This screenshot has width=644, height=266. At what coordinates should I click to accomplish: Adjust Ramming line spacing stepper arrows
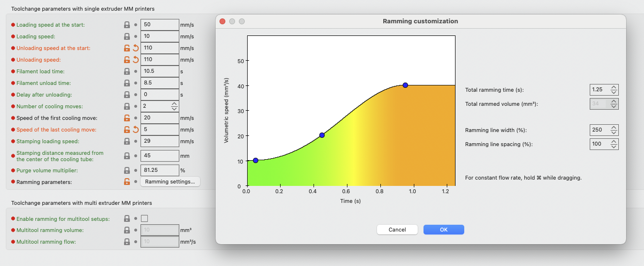coord(613,144)
